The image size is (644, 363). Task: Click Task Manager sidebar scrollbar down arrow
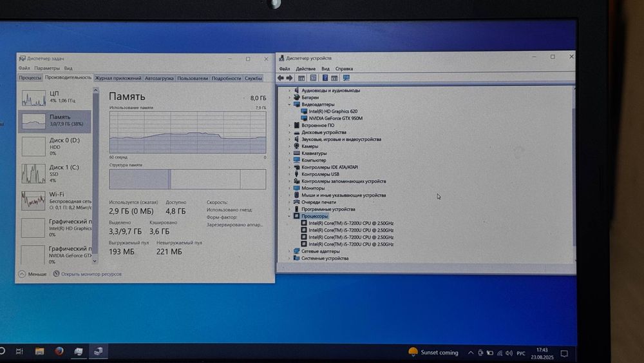(95, 260)
